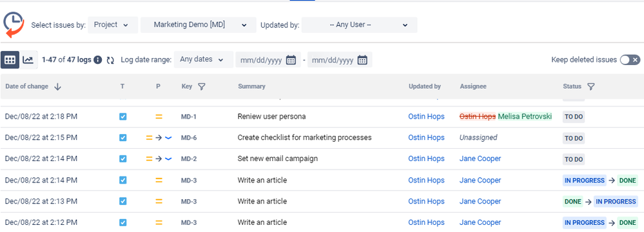Viewport: 644px width, 232px height.
Task: Click priority change icons in MD-2 row
Action: click(159, 159)
